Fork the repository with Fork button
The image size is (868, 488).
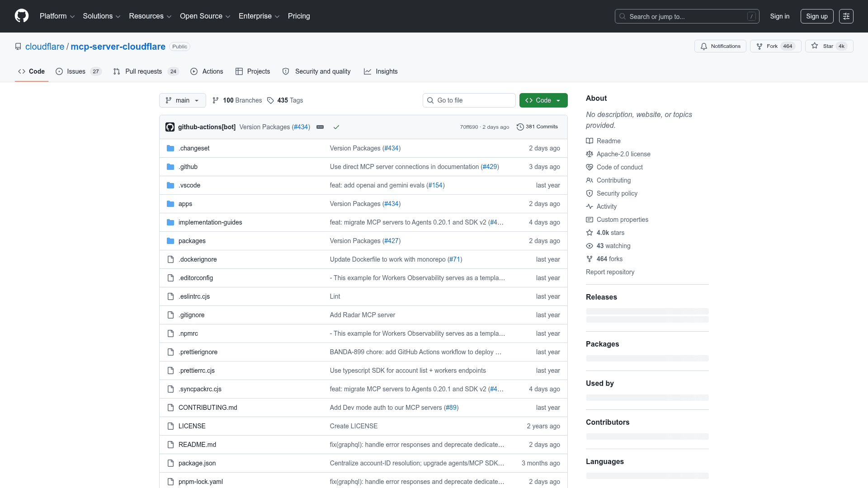[x=776, y=46]
